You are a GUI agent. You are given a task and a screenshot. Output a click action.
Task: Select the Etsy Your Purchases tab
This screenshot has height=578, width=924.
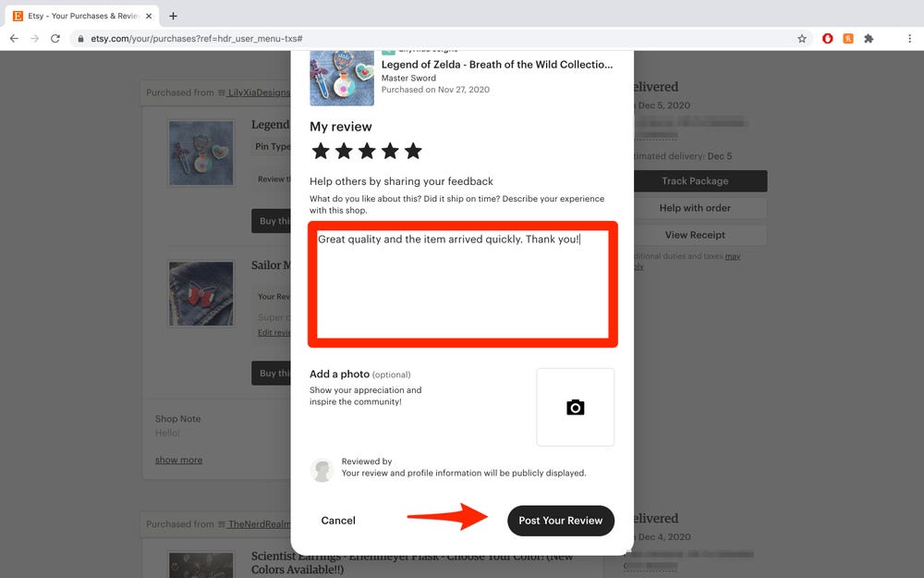(82, 16)
